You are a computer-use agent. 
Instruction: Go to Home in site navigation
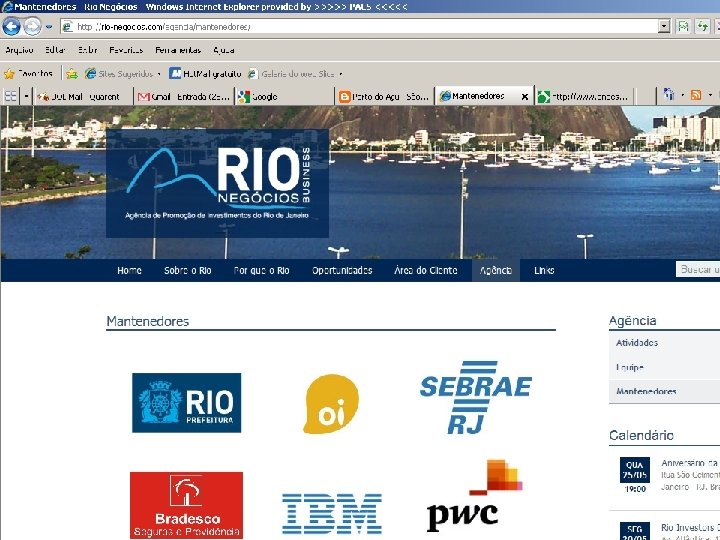point(129,270)
